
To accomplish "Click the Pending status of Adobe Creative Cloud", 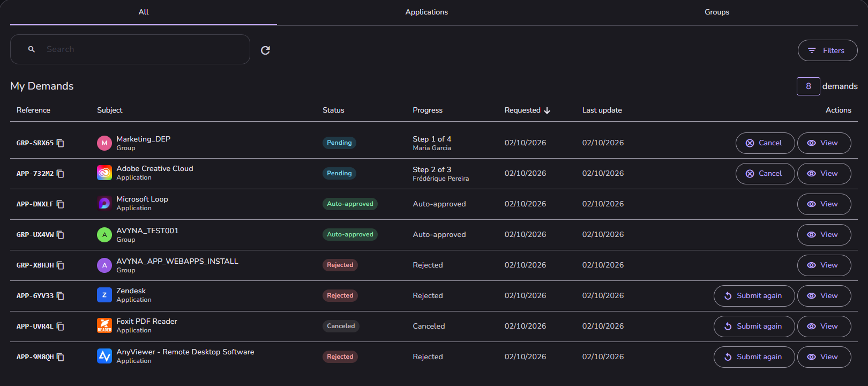I will point(339,173).
